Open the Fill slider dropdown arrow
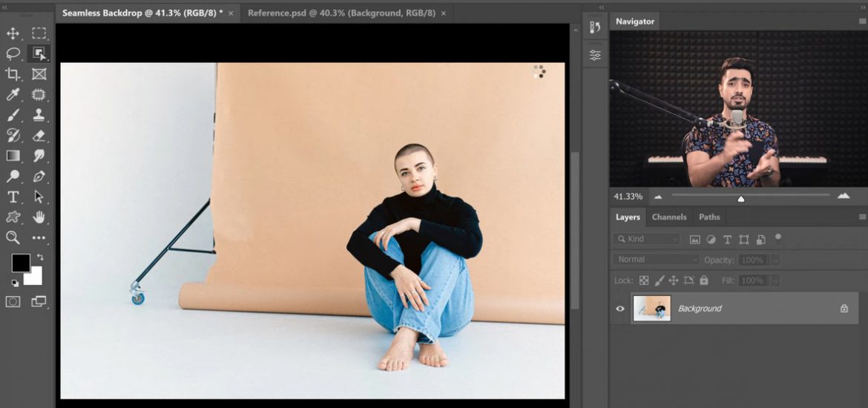The width and height of the screenshot is (868, 408). [775, 280]
